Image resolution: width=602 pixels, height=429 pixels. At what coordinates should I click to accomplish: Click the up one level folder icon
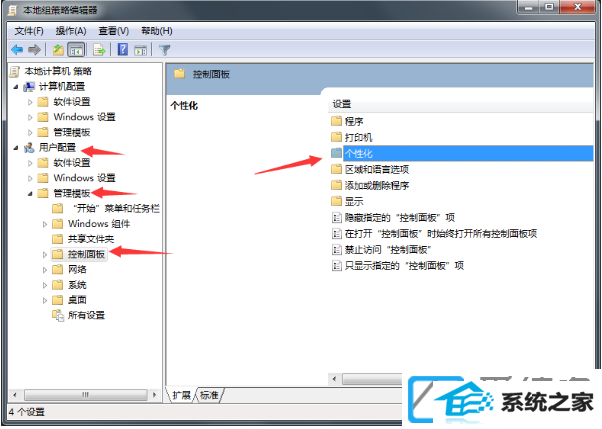58,50
